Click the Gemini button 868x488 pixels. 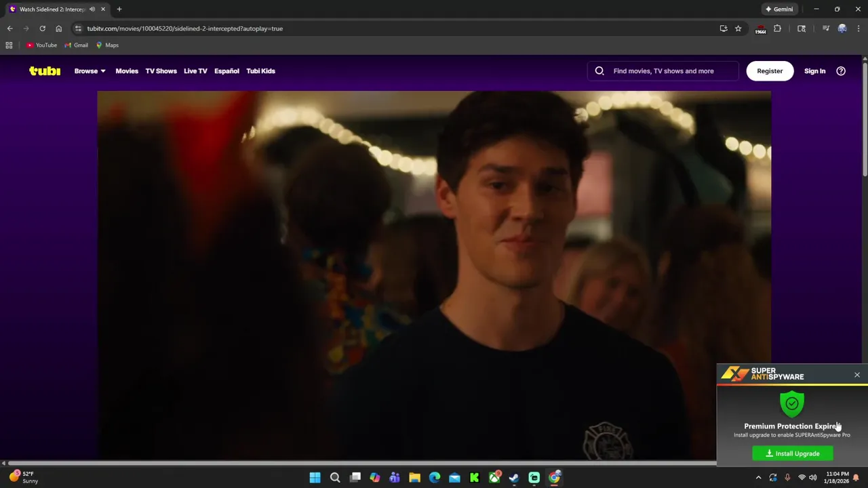778,9
